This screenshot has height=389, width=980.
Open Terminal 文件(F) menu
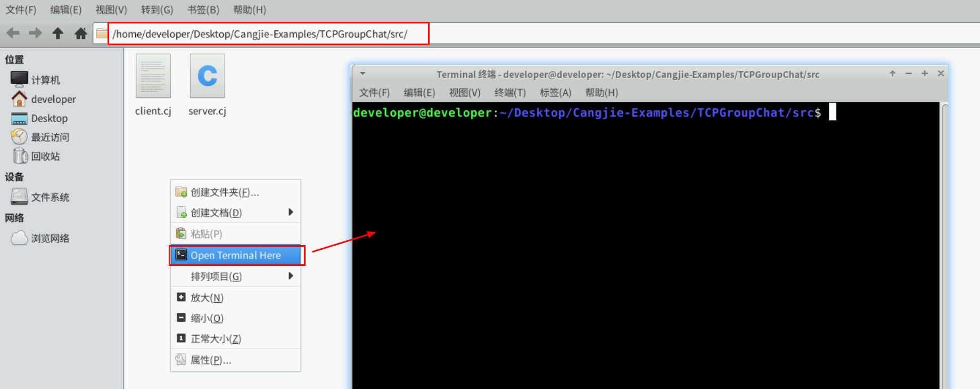(x=374, y=93)
